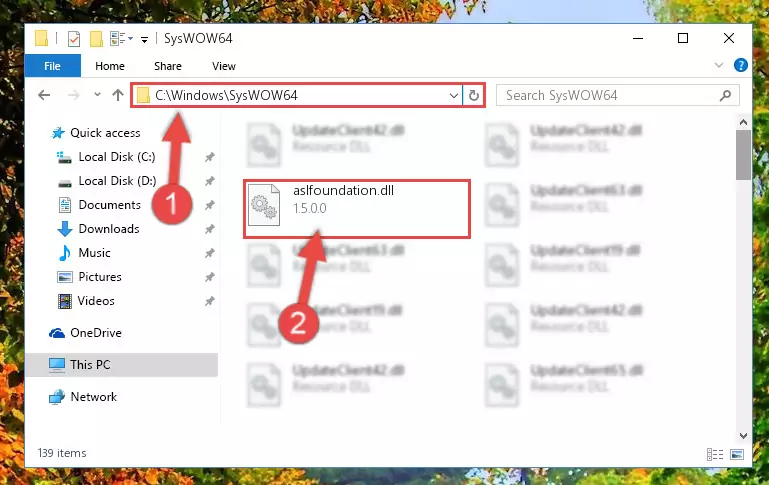Open the blue Help icon
Viewport: 769px width, 485px height.
click(741, 65)
